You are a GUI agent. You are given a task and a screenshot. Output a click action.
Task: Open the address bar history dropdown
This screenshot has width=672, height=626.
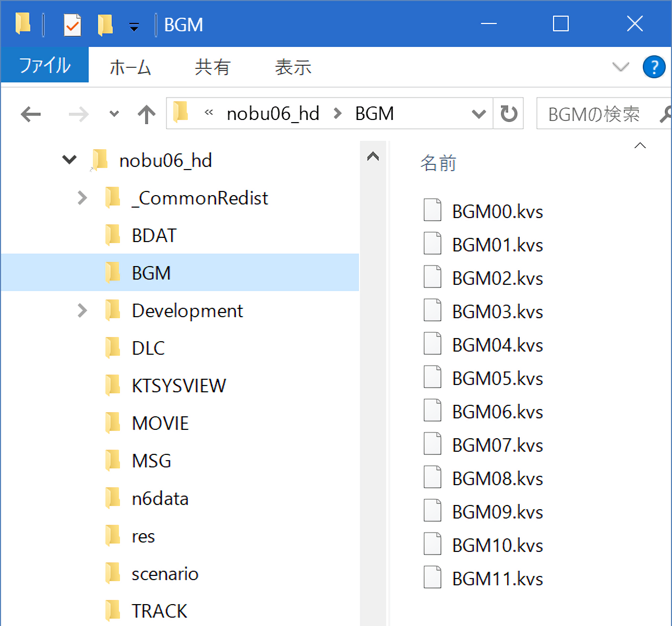(x=478, y=114)
